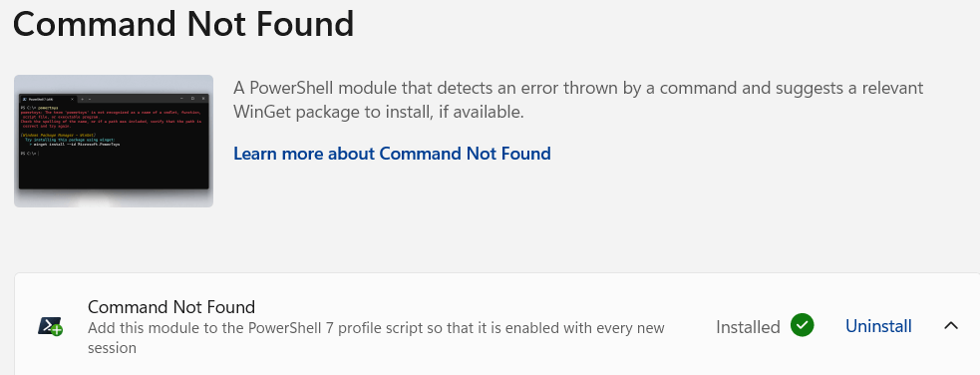Open Learn more about Command Not Found link
Viewport: 980px width, 375px height.
click(x=392, y=154)
